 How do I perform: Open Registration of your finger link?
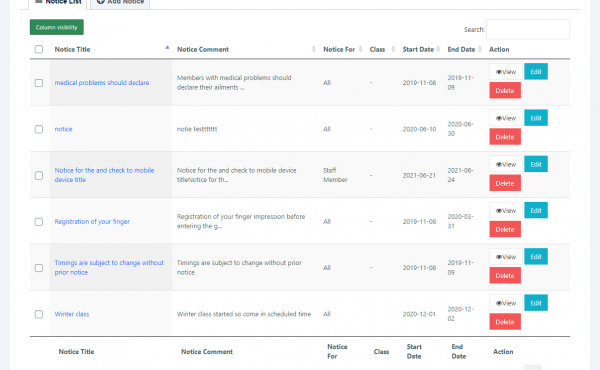pyautogui.click(x=92, y=222)
